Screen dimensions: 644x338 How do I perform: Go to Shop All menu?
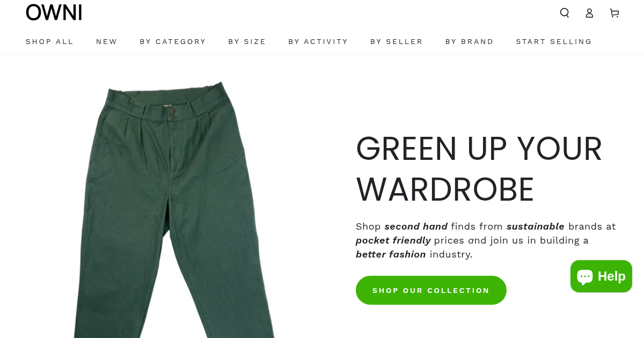click(x=49, y=41)
